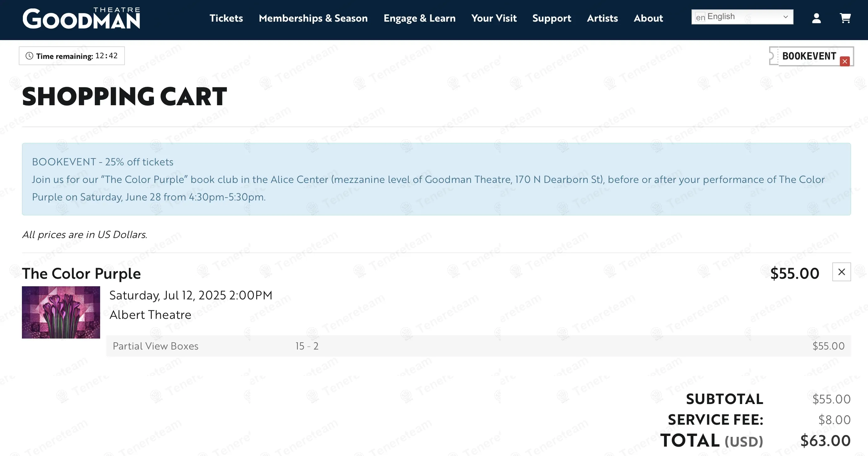This screenshot has height=456, width=868.
Task: Click the Goodman Theatre logo
Action: pos(81,18)
